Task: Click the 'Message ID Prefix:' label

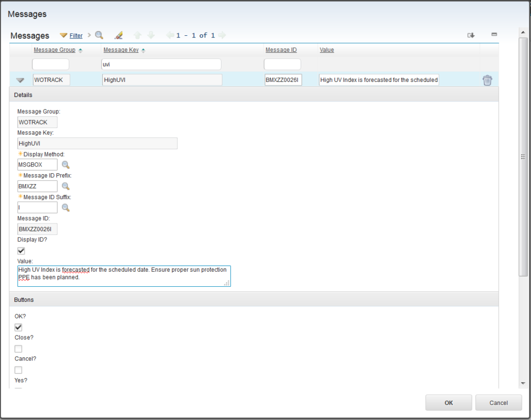Action: click(47, 175)
